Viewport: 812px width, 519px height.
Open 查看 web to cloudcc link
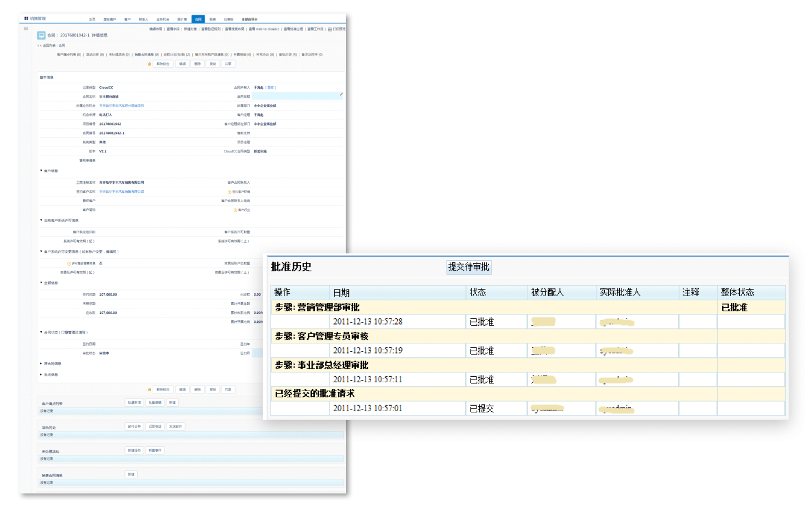coord(264,29)
